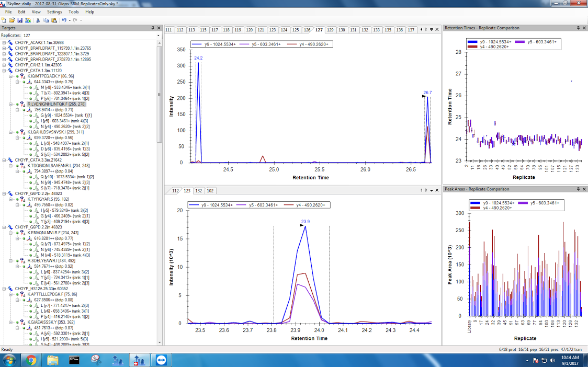Click the New Document toolbar icon
Viewport: 588px width, 367px height.
(4, 20)
